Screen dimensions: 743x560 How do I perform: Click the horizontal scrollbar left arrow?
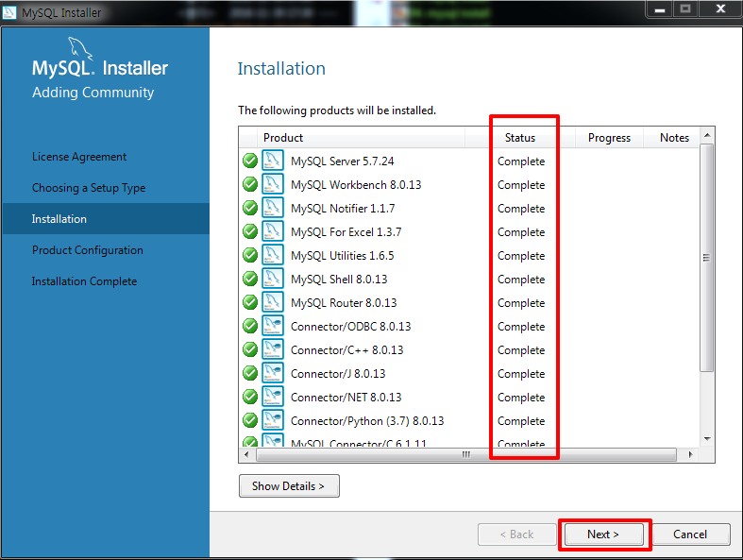point(246,454)
